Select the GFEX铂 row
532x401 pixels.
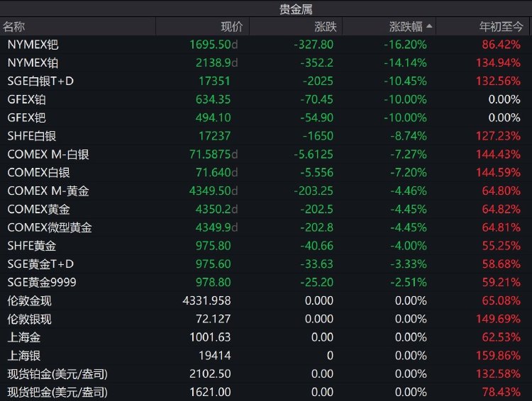(26, 99)
